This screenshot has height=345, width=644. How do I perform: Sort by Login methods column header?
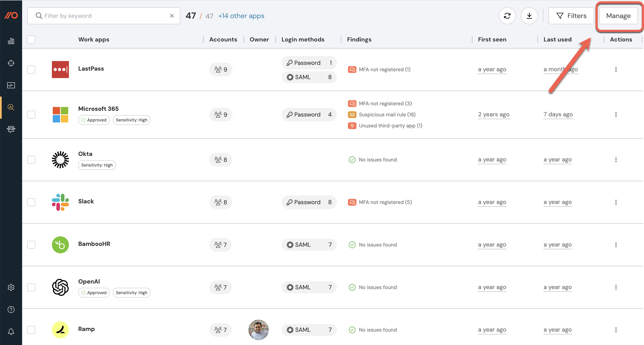click(303, 39)
